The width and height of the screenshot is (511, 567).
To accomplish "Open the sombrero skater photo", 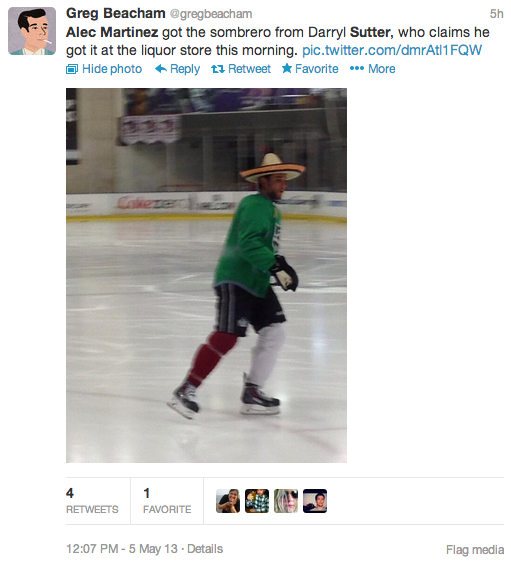I will (206, 275).
